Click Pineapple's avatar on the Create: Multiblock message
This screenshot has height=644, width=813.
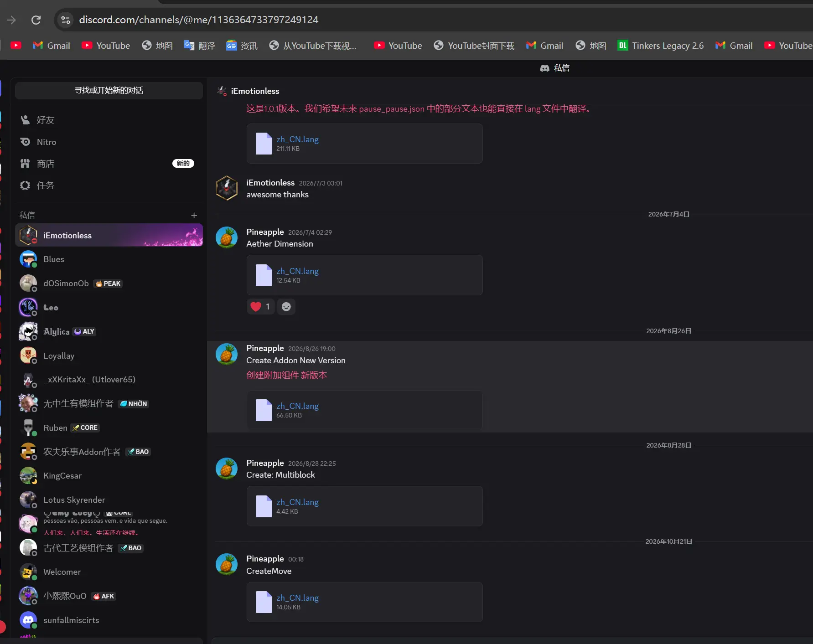[227, 469]
